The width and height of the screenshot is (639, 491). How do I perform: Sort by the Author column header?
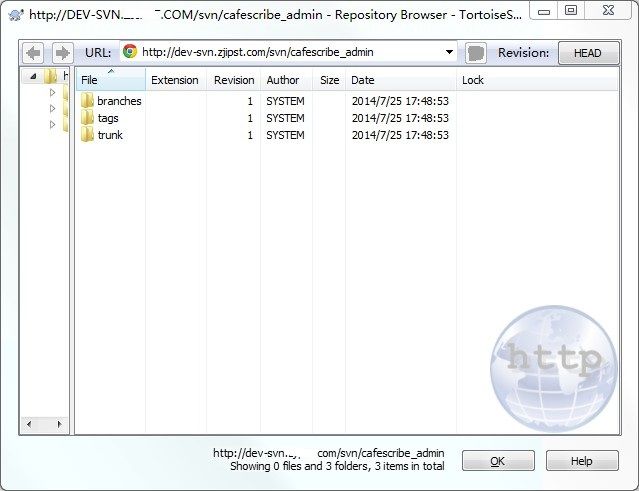(x=286, y=80)
